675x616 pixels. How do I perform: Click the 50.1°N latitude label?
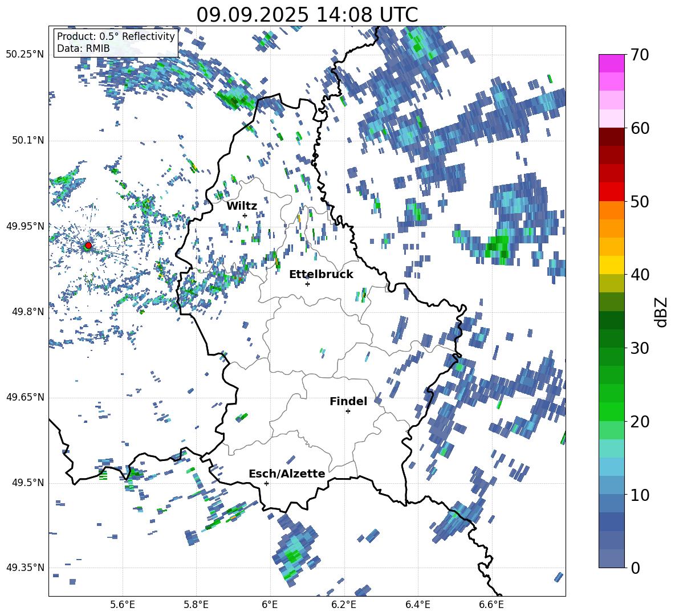(28, 140)
